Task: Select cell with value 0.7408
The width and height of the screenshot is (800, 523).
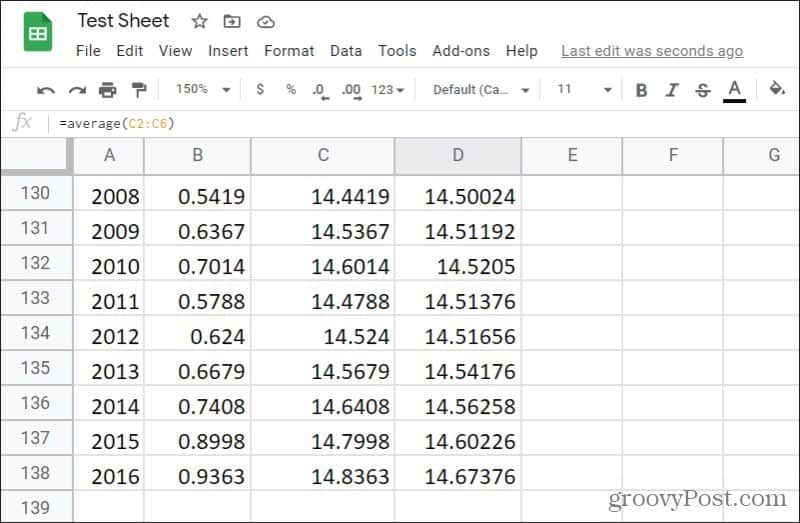Action: 198,404
